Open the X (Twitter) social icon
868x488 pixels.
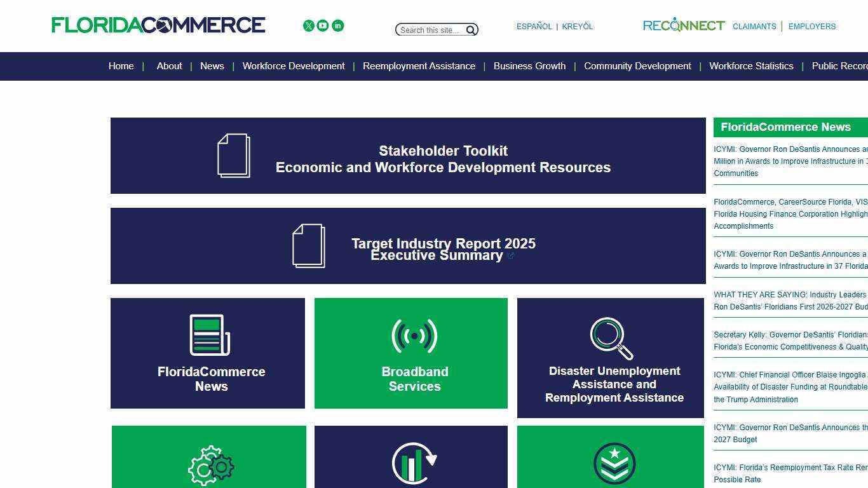pyautogui.click(x=309, y=25)
